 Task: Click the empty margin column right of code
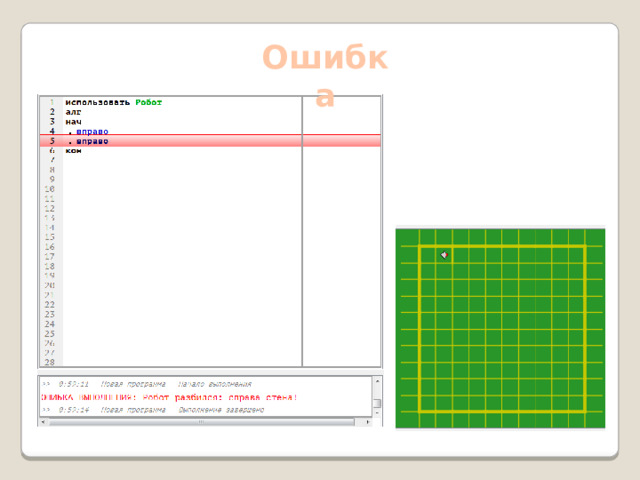tap(341, 230)
